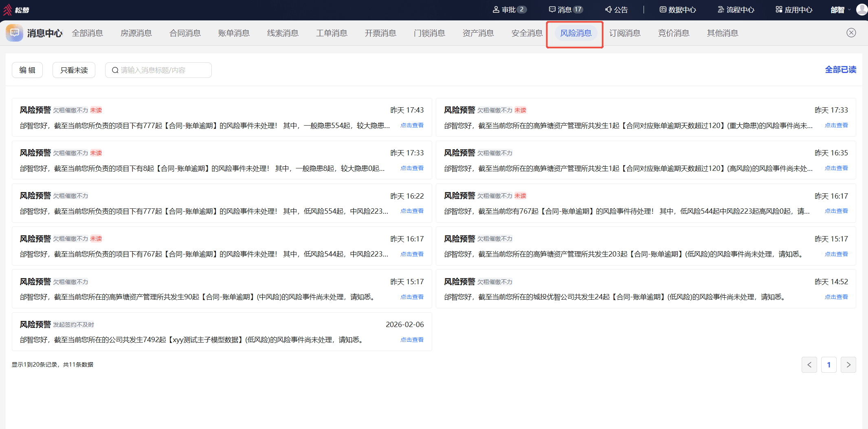Click the 消息中心 chat bubble icon
Screen dimensions: 868x429
(14, 33)
